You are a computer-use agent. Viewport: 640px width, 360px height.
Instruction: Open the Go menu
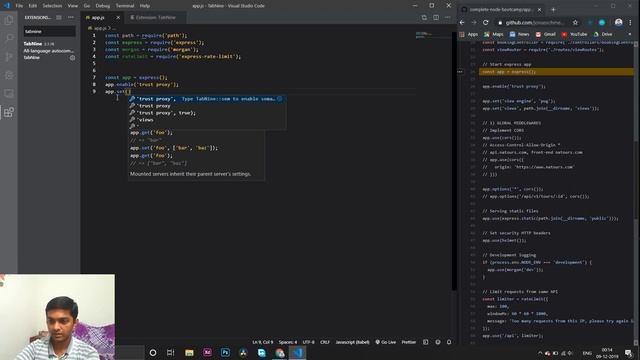87,6
